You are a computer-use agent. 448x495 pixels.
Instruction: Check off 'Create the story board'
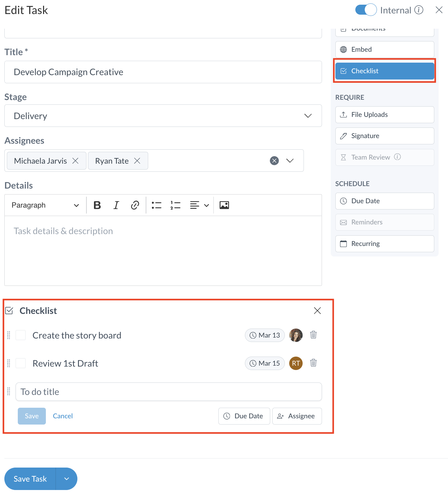click(x=21, y=335)
